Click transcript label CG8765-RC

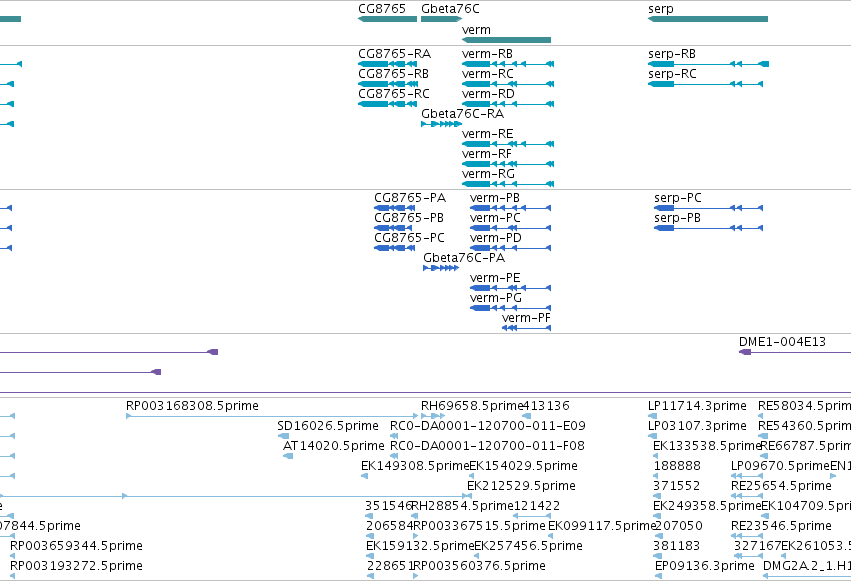pyautogui.click(x=394, y=94)
